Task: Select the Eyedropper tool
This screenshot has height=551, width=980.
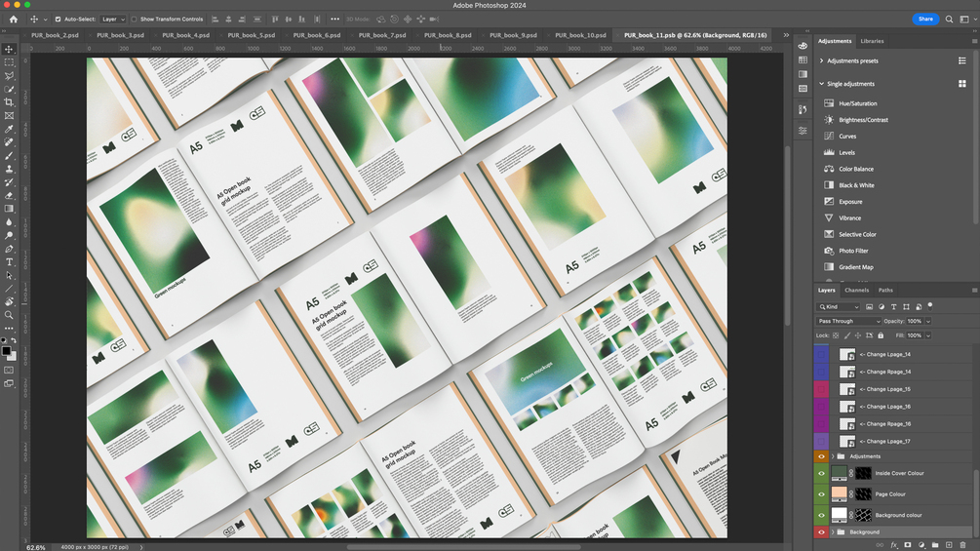Action: 9,130
